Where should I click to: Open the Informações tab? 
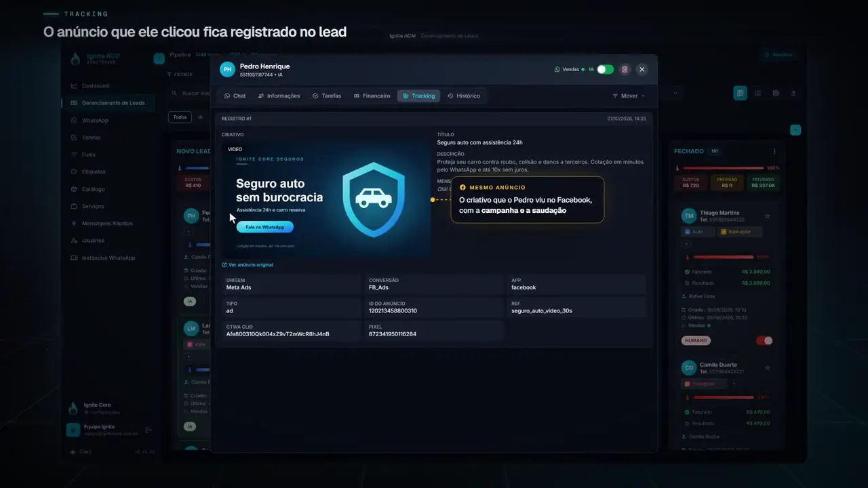tap(279, 96)
